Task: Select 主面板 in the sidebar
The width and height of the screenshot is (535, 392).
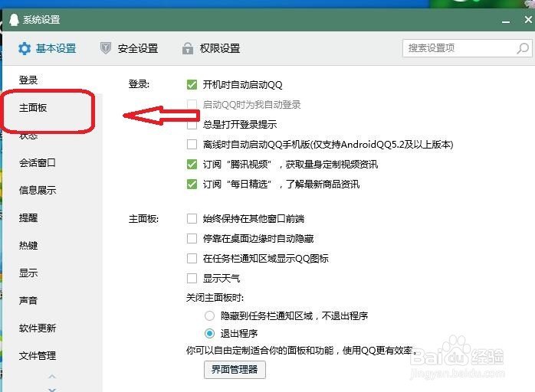Action: coord(33,108)
